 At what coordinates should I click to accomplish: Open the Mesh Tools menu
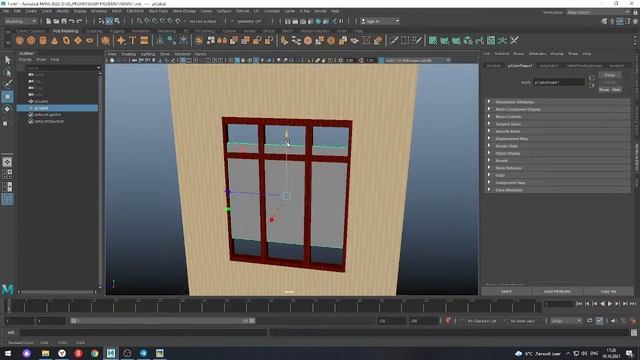[158, 11]
